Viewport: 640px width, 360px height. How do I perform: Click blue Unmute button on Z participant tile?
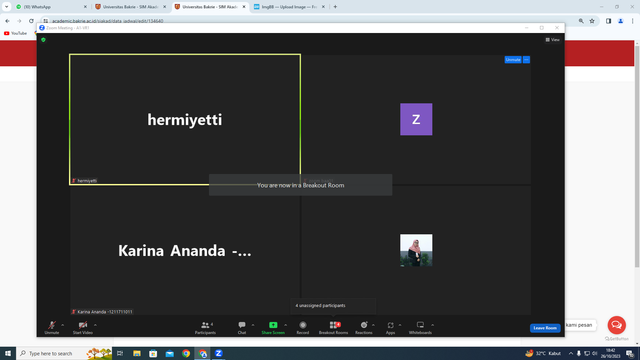[513, 60]
